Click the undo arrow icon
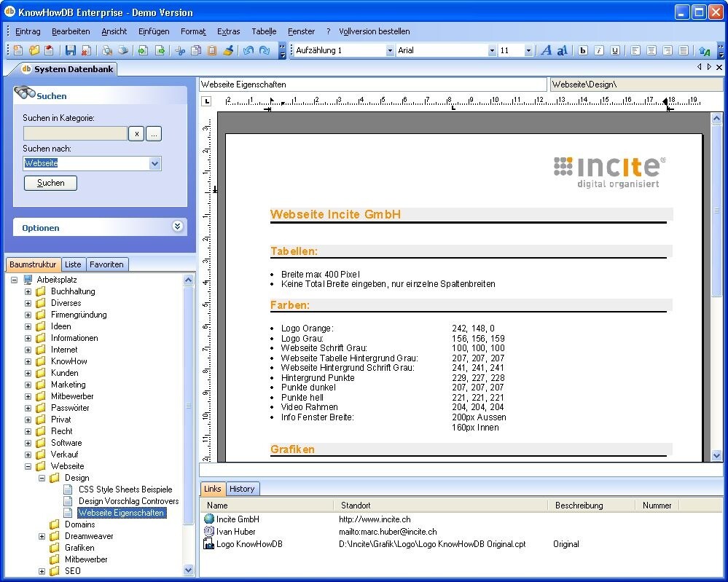This screenshot has width=728, height=582. (248, 50)
